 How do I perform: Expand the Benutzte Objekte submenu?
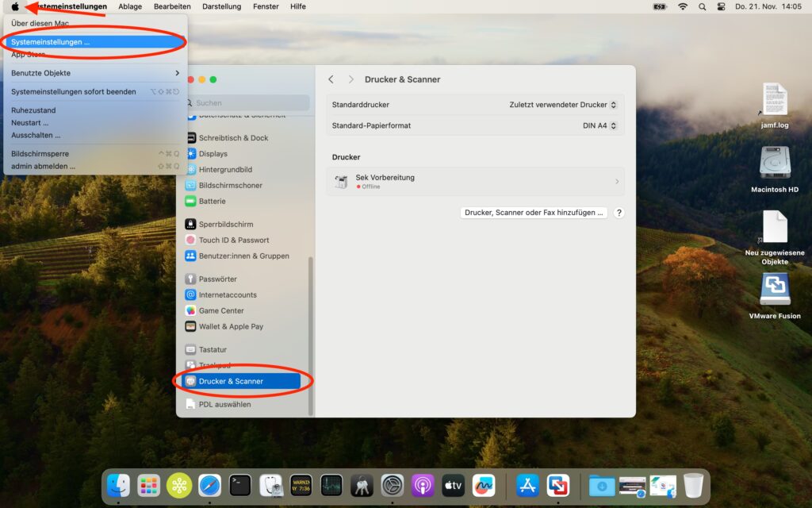coord(94,73)
